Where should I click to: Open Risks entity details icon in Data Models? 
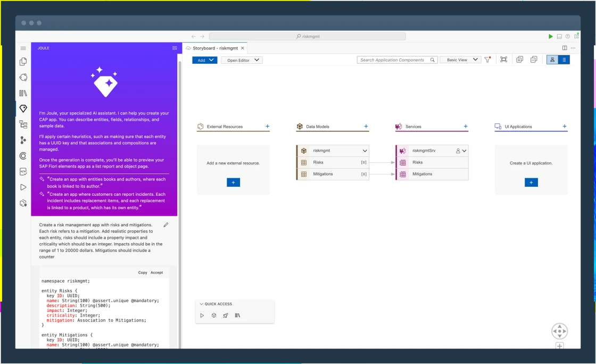tap(364, 163)
